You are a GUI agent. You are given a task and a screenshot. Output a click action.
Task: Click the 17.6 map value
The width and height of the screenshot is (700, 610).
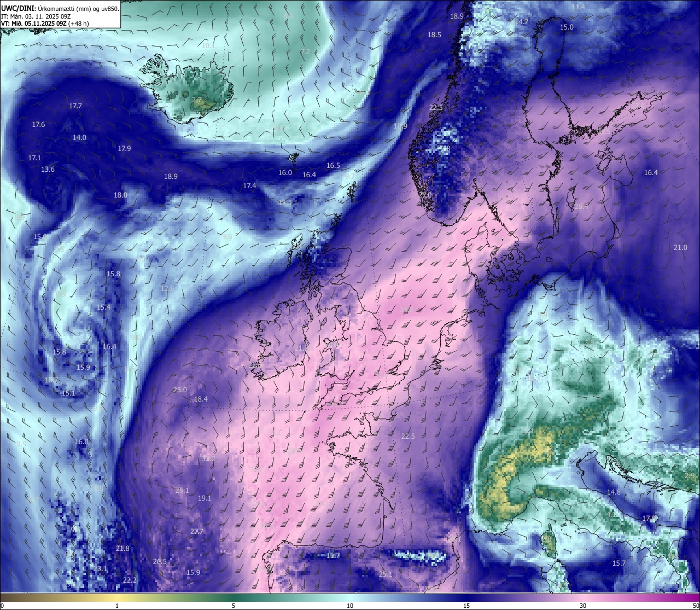(x=38, y=125)
